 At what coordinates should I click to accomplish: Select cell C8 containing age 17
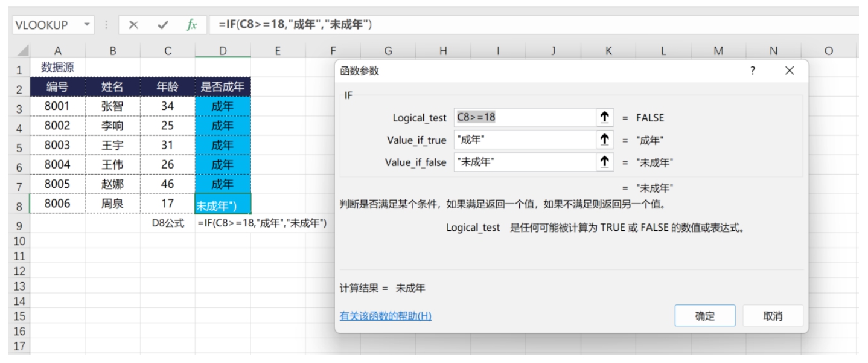(x=167, y=204)
